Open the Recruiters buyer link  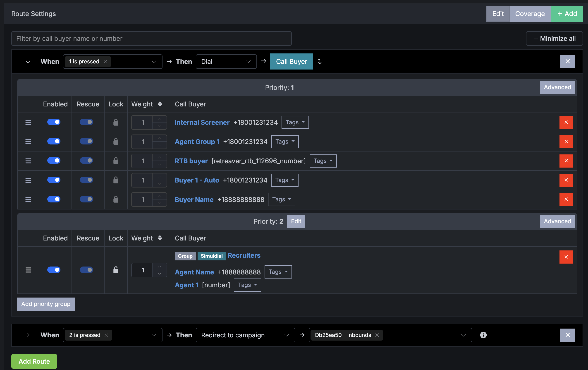(244, 255)
